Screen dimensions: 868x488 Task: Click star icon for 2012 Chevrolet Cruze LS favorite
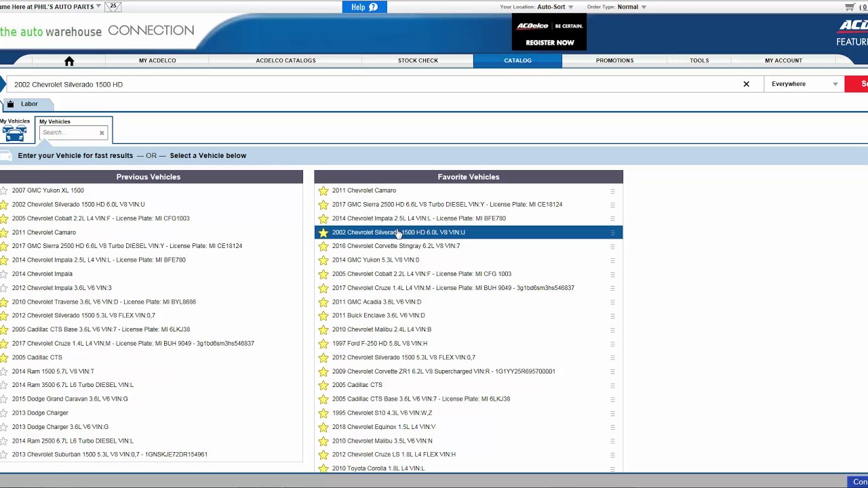tap(323, 455)
